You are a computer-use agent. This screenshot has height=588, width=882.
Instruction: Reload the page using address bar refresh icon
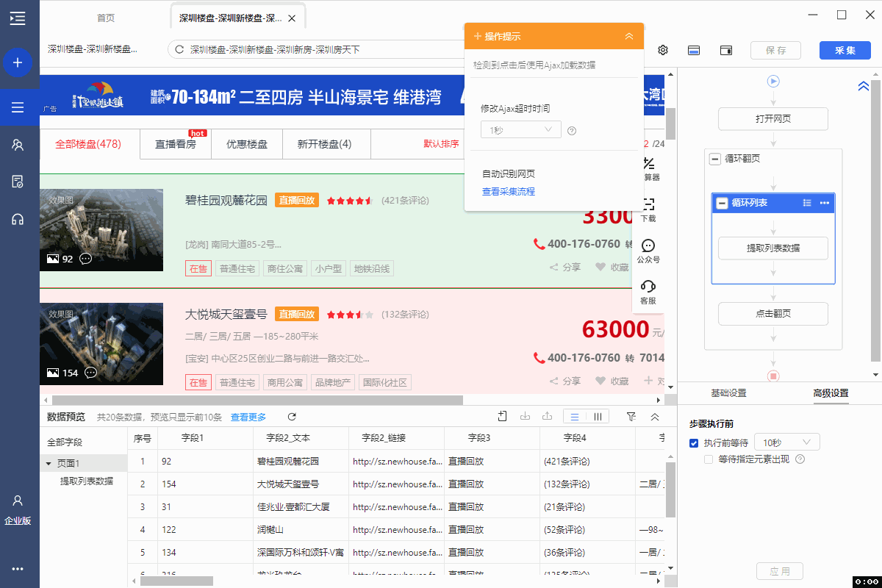tap(179, 50)
